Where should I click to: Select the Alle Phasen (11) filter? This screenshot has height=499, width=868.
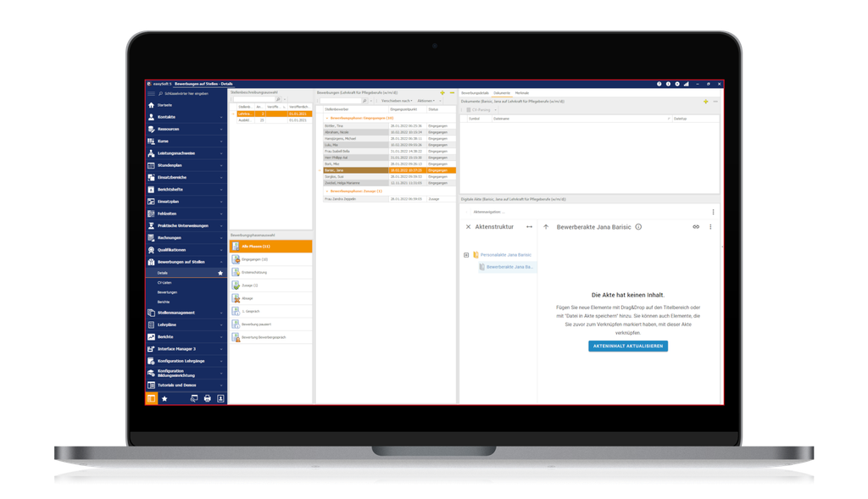(x=271, y=247)
